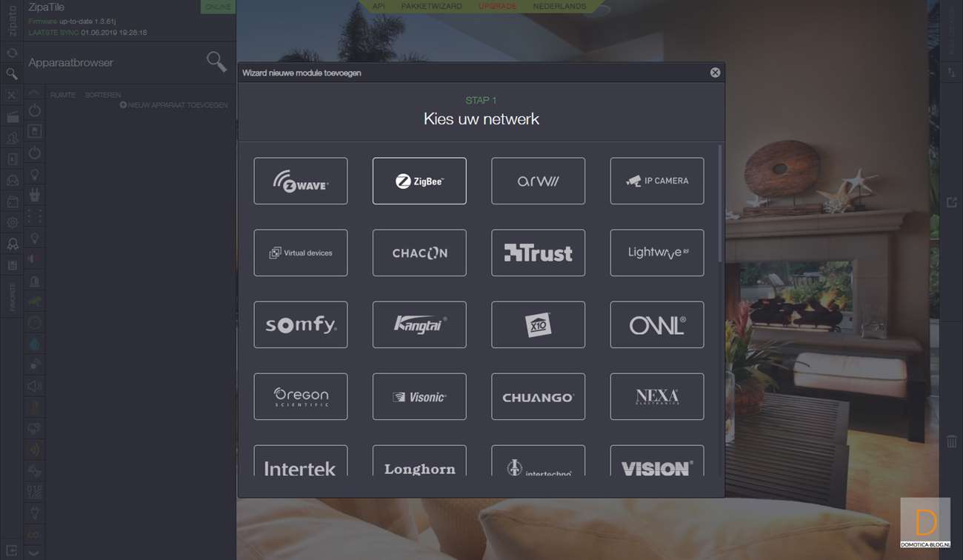Choose the OWL network tile
The width and height of the screenshot is (963, 560).
point(657,324)
